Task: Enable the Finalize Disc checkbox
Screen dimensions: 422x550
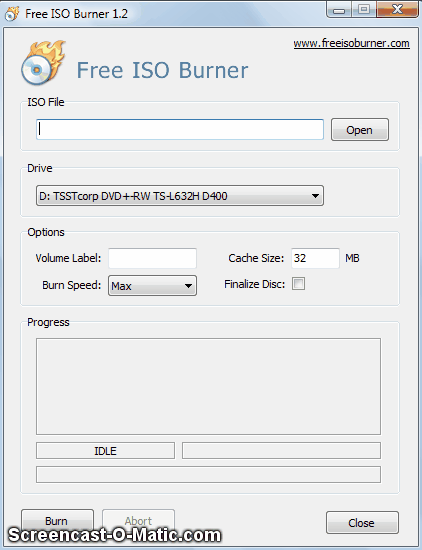Action: [x=299, y=283]
